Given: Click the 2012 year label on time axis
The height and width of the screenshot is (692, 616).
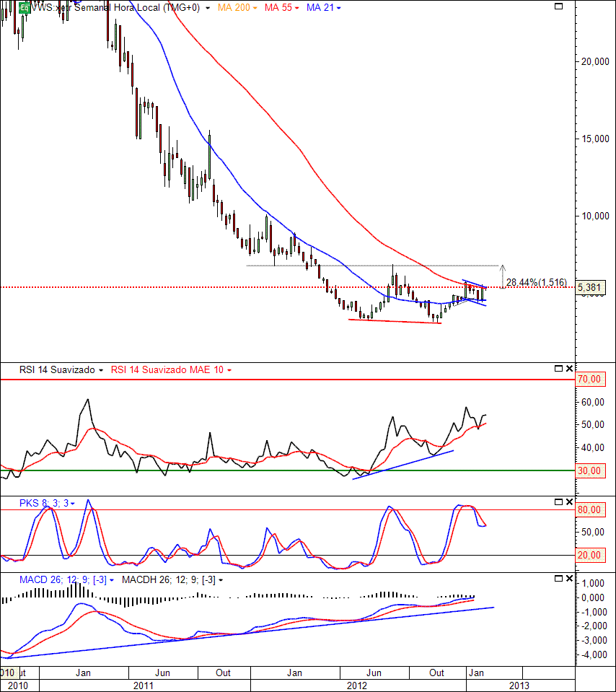Looking at the screenshot, I should [x=357, y=686].
